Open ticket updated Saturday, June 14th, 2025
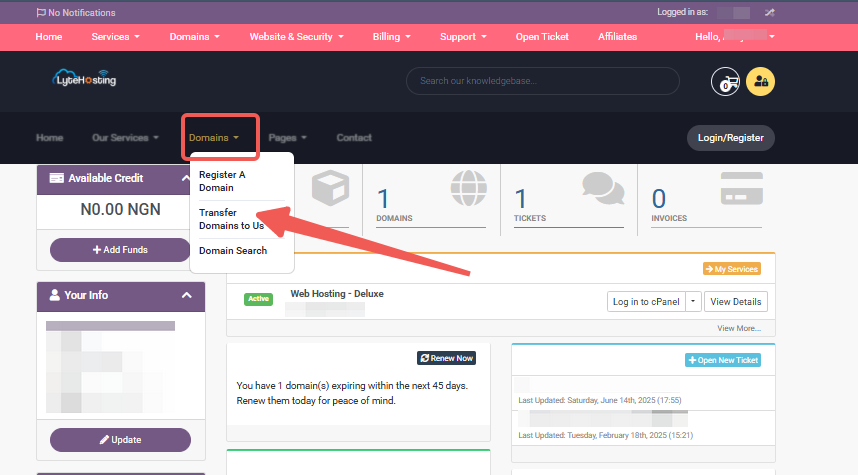 643,393
